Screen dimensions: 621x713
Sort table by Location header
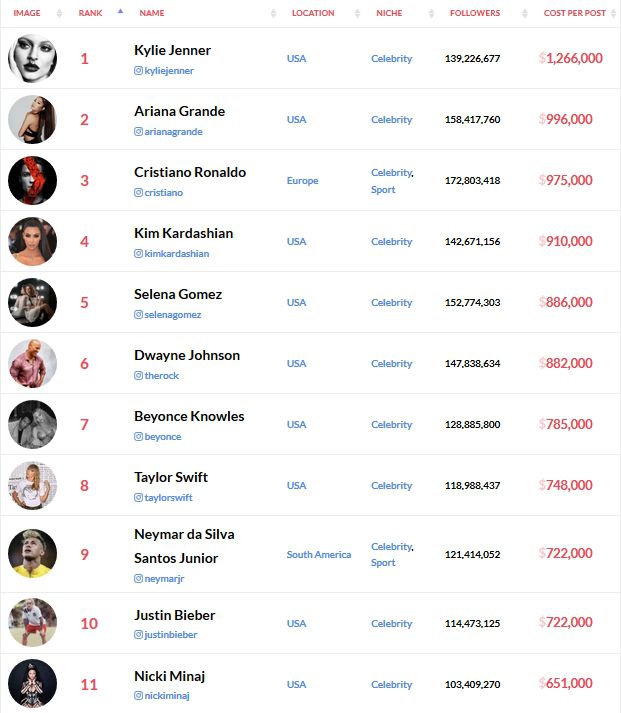click(313, 13)
